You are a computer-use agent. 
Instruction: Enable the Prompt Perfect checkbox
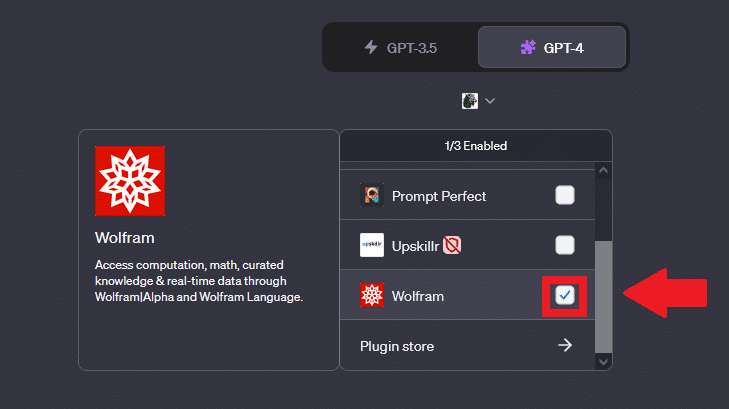pos(565,195)
